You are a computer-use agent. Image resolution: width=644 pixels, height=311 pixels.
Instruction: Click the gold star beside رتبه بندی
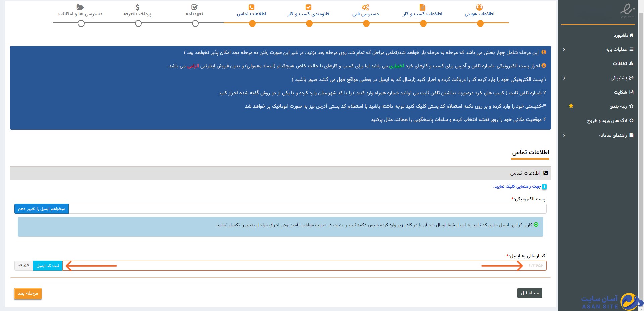click(x=571, y=106)
